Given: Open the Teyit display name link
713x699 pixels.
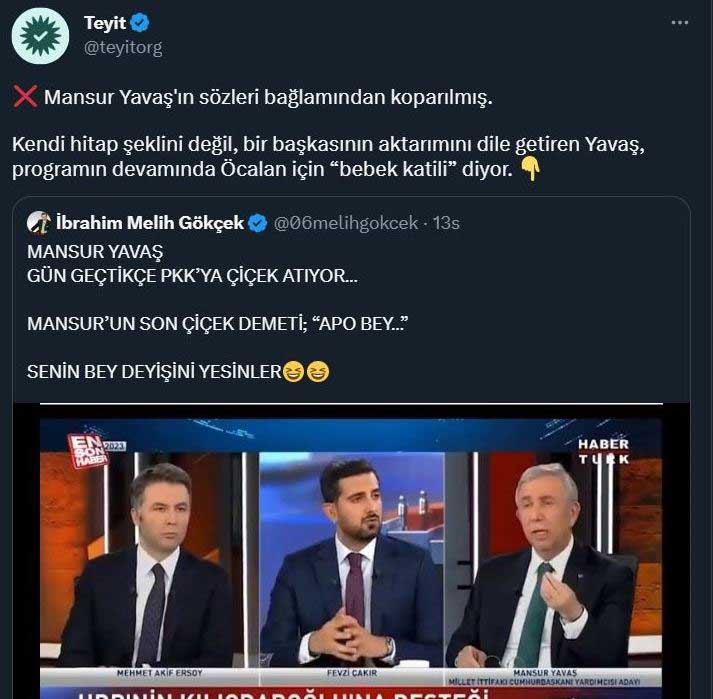Looking at the screenshot, I should click(105, 23).
